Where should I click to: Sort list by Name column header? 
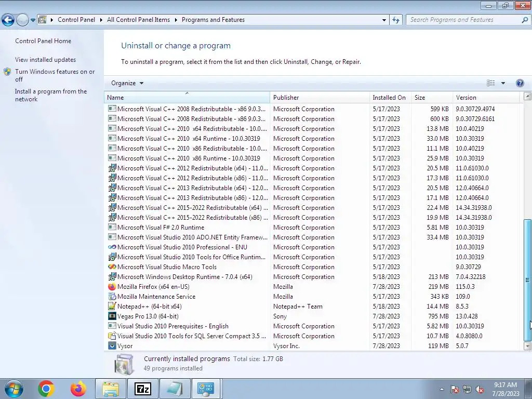click(187, 97)
